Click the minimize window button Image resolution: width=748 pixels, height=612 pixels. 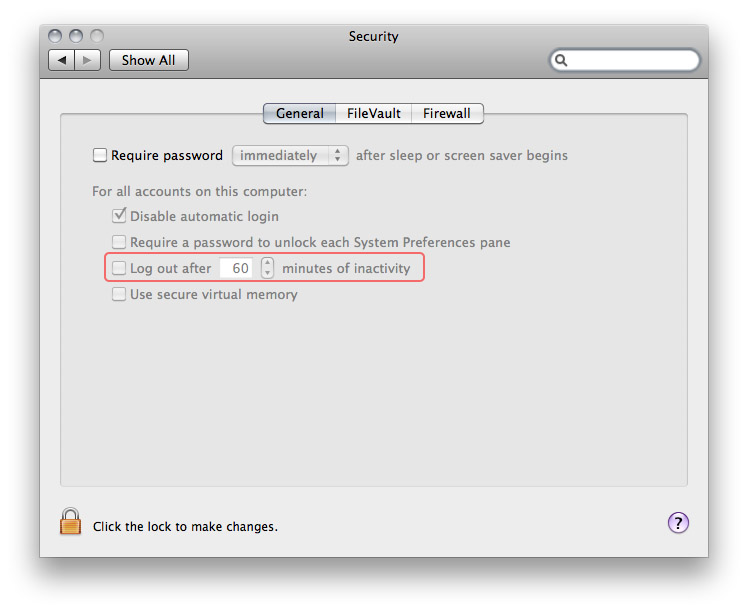tap(76, 36)
